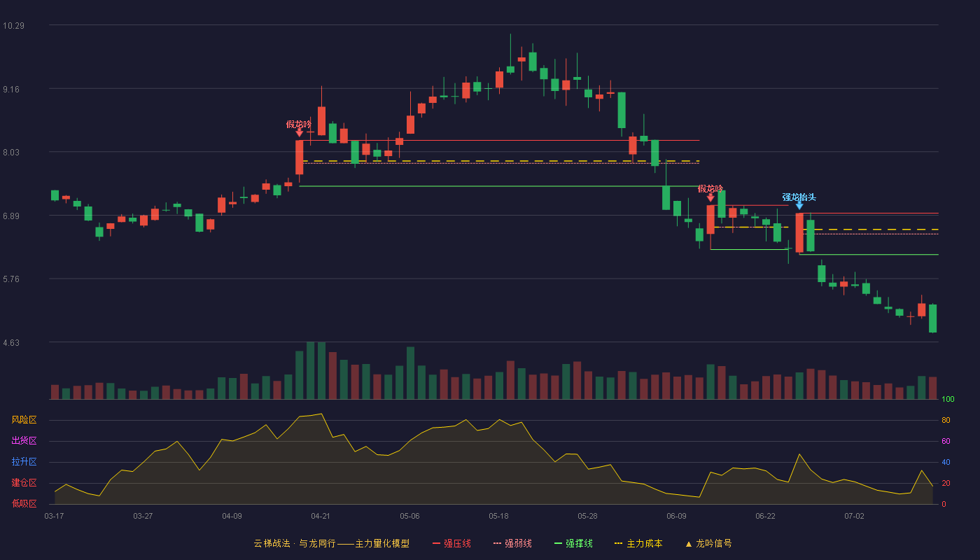The width and height of the screenshot is (980, 560).
Task: Click the 出货区 zone label
Action: click(x=24, y=441)
